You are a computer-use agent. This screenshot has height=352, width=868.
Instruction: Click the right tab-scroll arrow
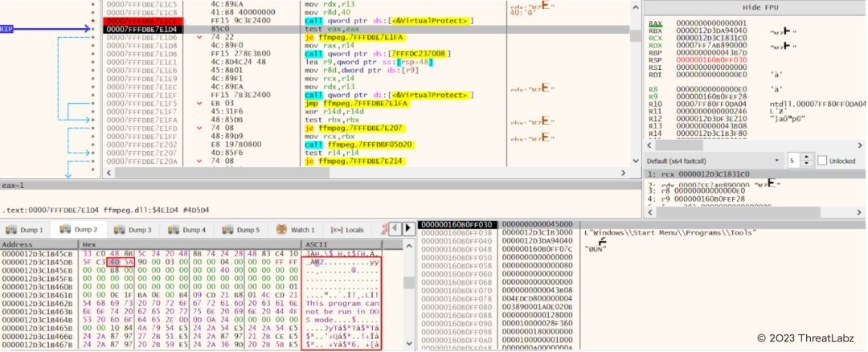click(x=408, y=228)
